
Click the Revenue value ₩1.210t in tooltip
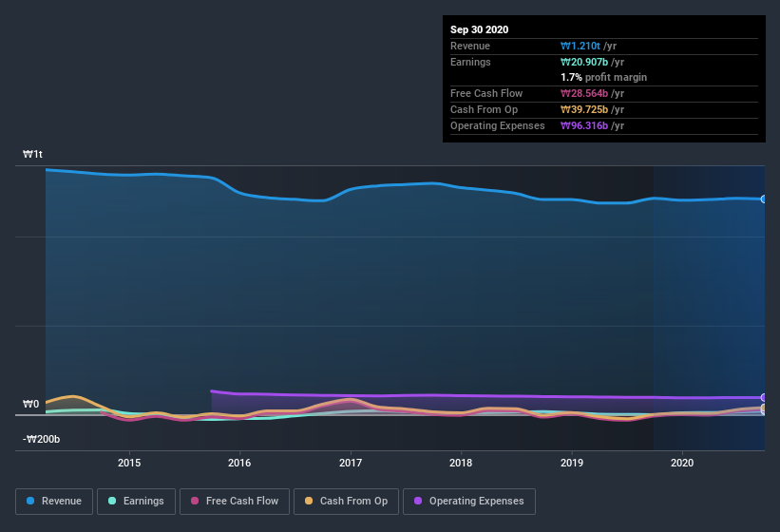tap(580, 46)
